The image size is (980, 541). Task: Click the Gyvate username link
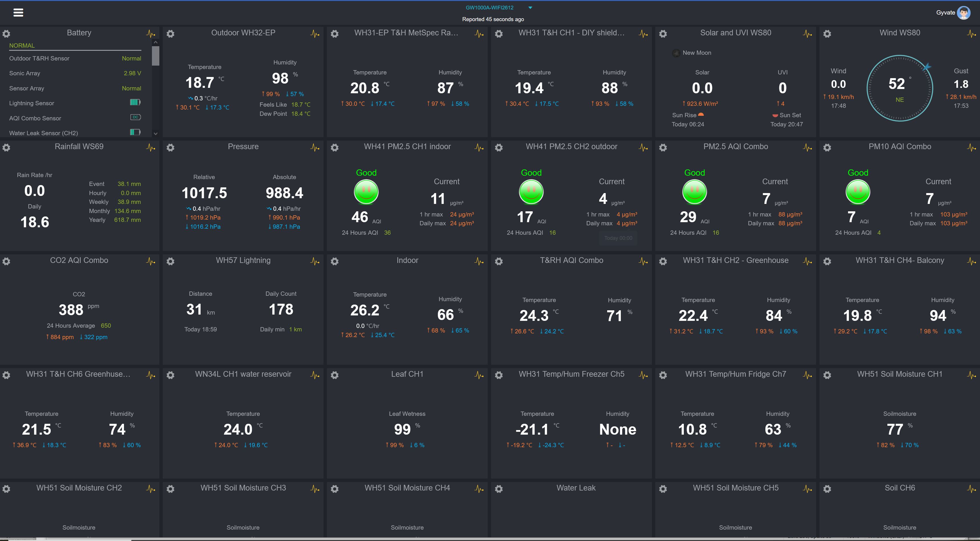click(945, 13)
